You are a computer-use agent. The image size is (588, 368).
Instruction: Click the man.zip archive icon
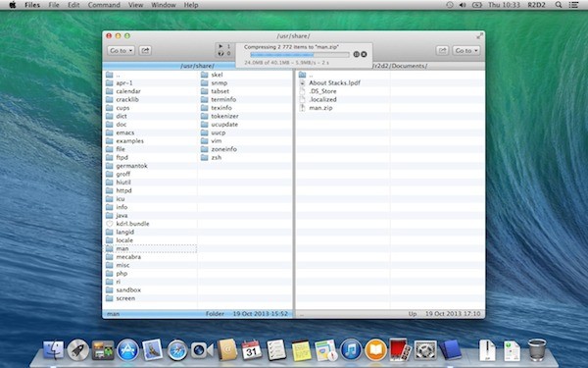click(302, 108)
